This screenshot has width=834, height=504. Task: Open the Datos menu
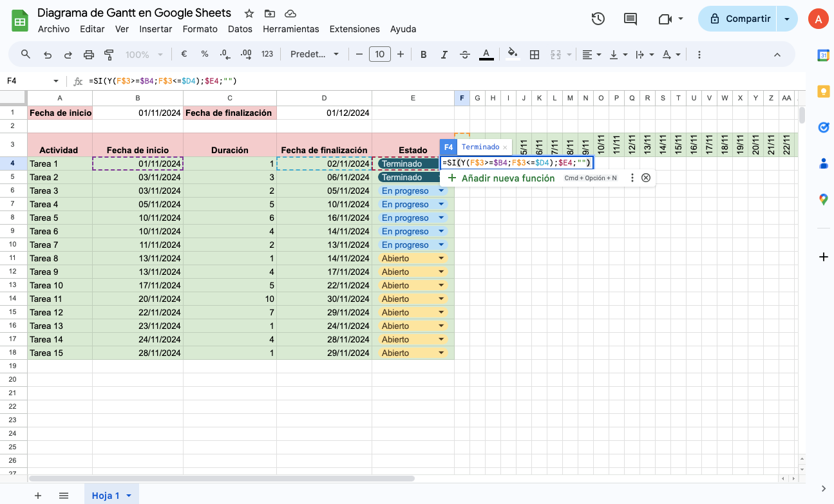[240, 29]
